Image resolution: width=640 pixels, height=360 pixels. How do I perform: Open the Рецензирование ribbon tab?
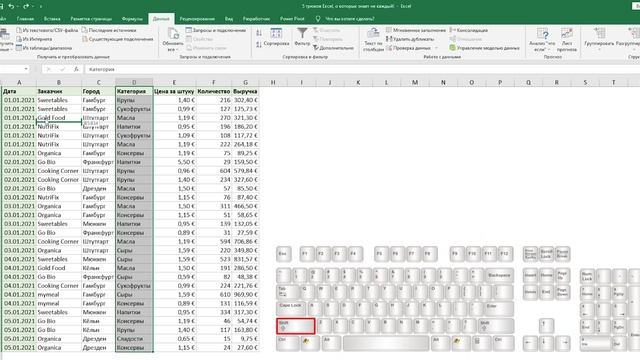coord(197,19)
